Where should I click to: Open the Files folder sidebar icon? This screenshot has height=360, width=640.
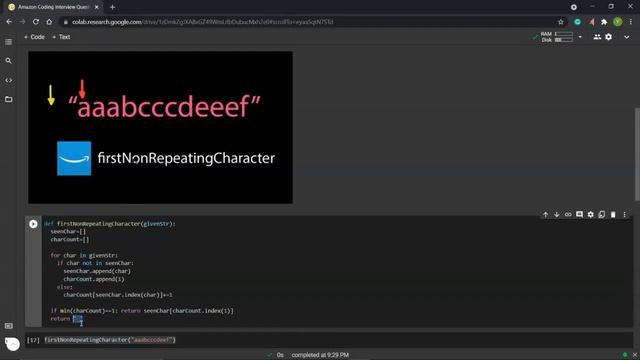(x=9, y=99)
